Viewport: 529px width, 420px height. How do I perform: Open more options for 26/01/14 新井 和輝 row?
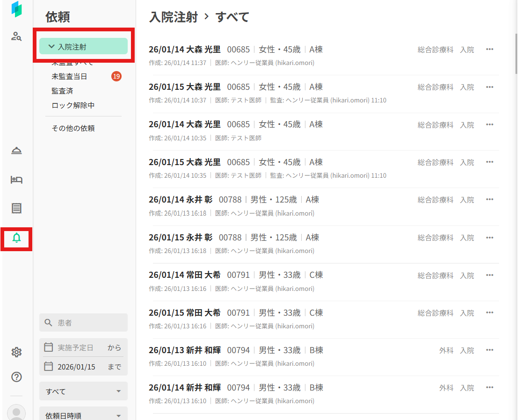(490, 387)
